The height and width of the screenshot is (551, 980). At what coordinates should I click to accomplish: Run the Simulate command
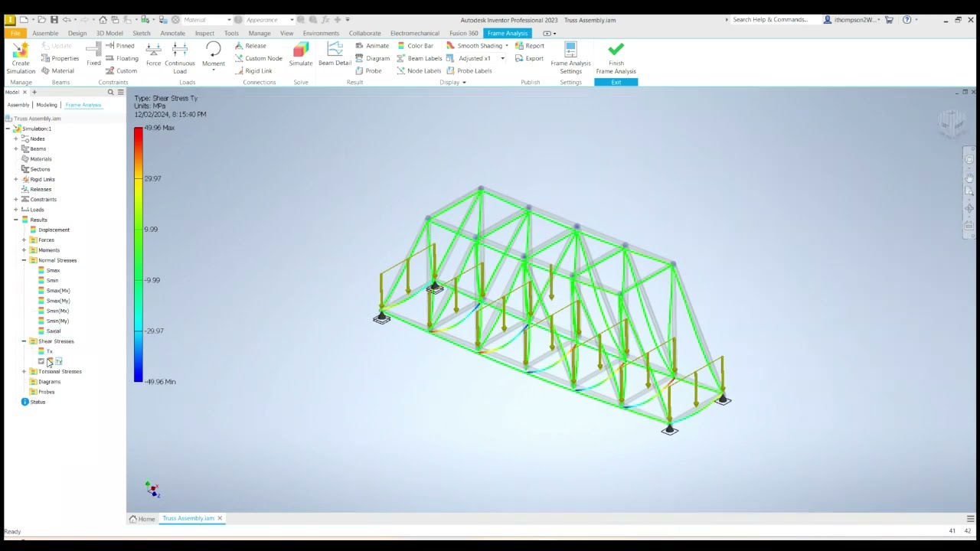[300, 54]
